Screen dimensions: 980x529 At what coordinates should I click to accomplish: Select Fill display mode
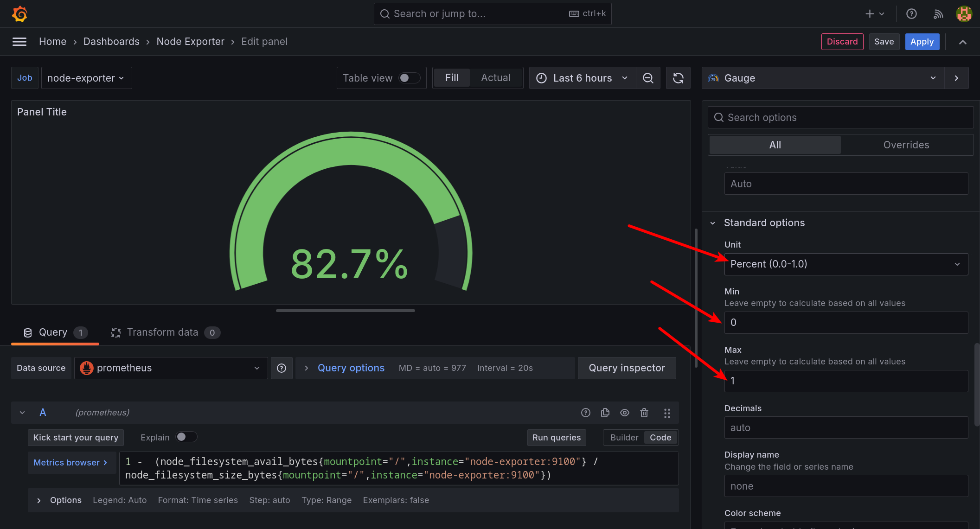452,78
